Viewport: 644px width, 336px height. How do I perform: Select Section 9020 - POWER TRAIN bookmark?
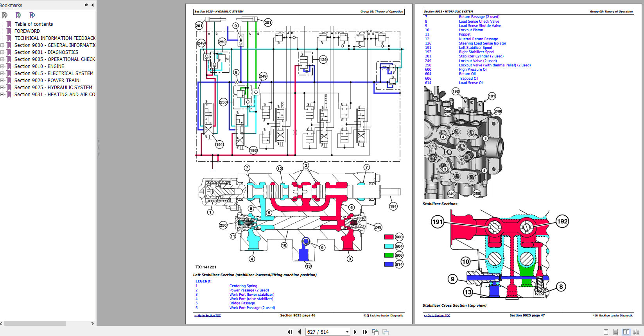(x=47, y=80)
